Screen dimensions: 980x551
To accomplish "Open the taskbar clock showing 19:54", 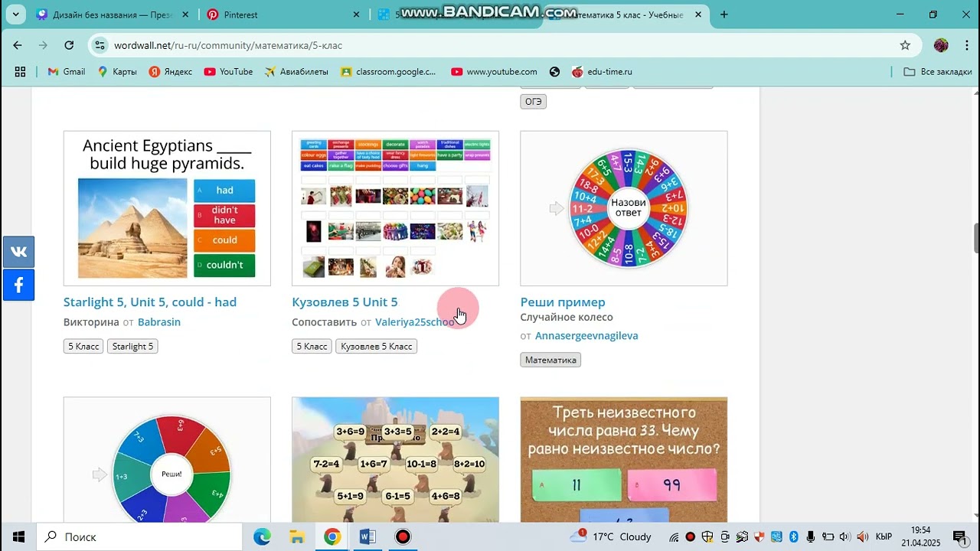I will (x=921, y=536).
